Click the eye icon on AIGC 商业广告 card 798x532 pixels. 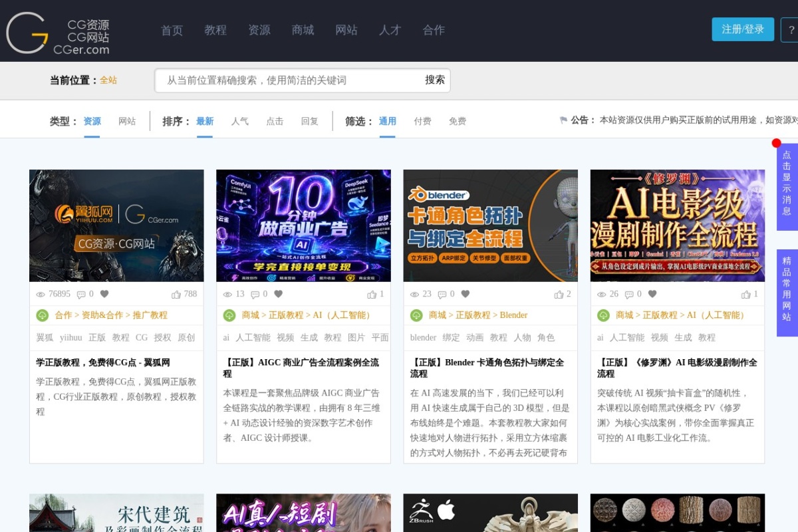tap(228, 294)
